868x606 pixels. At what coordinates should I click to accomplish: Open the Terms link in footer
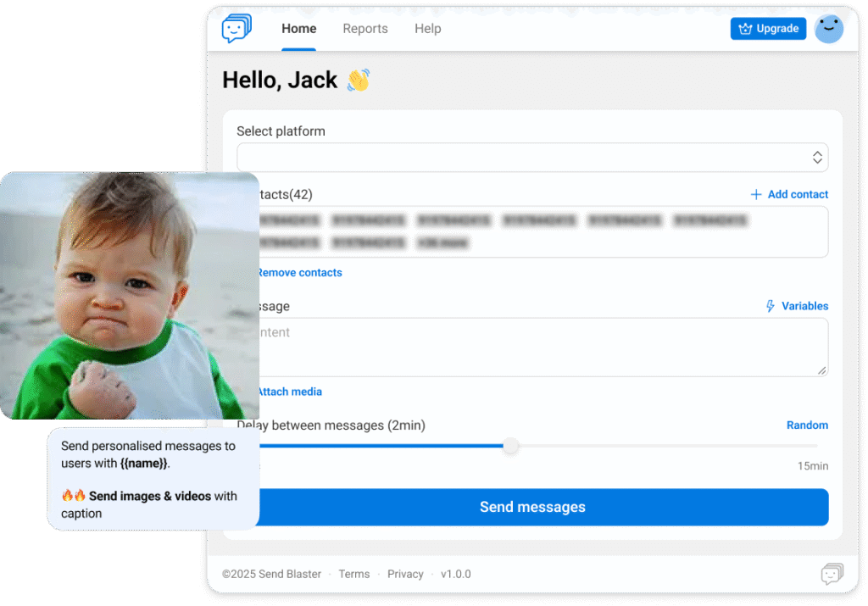[x=353, y=575]
